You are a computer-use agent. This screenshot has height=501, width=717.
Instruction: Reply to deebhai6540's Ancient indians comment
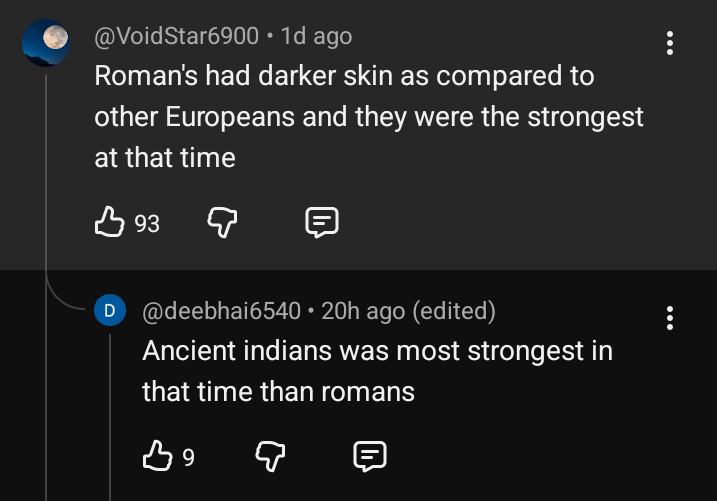[370, 458]
